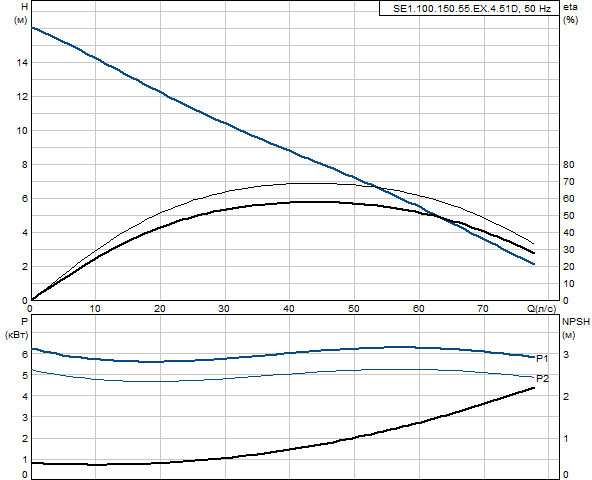
Task: Click the 6 tick on the power axis
Action: (25, 354)
